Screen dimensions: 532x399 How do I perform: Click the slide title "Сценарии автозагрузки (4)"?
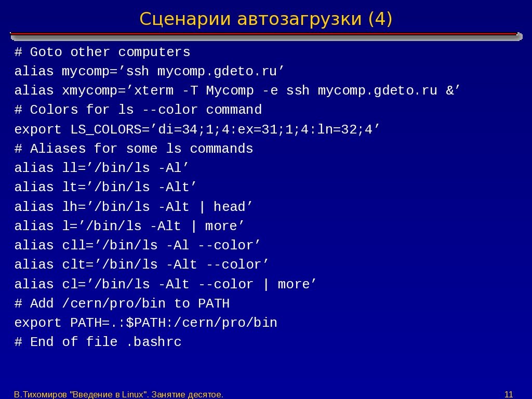tap(265, 19)
